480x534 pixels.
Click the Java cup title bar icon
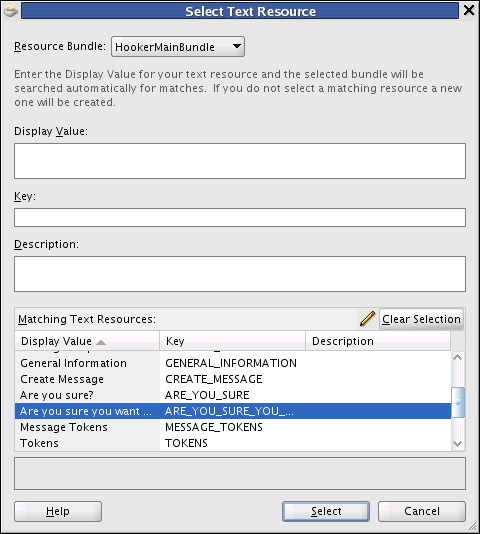coord(11,11)
